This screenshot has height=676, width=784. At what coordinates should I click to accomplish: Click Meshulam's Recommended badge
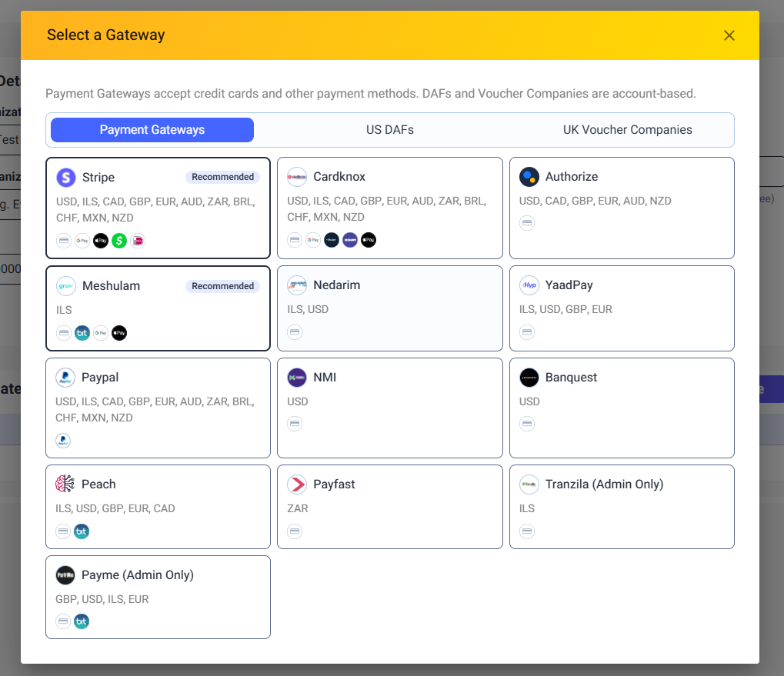pos(222,286)
